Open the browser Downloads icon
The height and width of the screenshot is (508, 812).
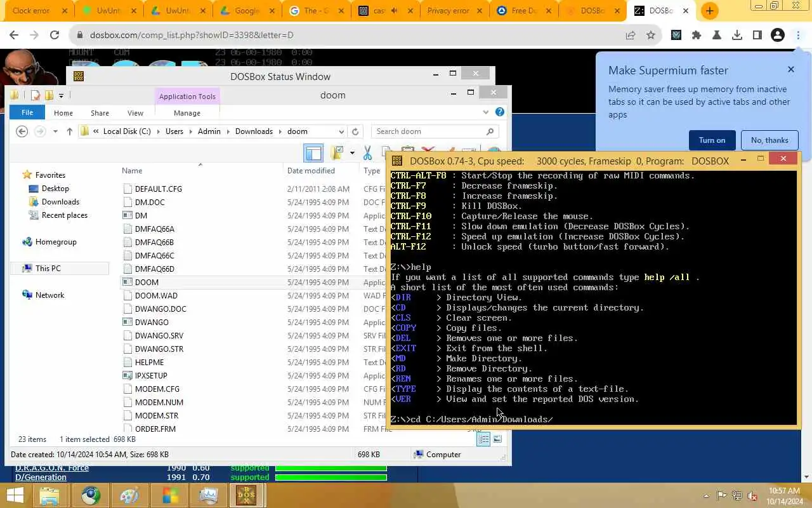pos(737,36)
